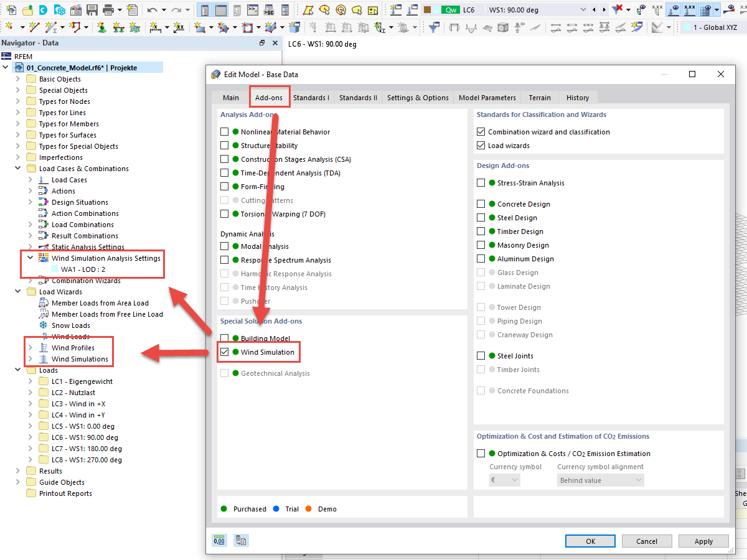Click the Snow Loads wizard icon
Screen dimensions: 747x560
[x=42, y=325]
